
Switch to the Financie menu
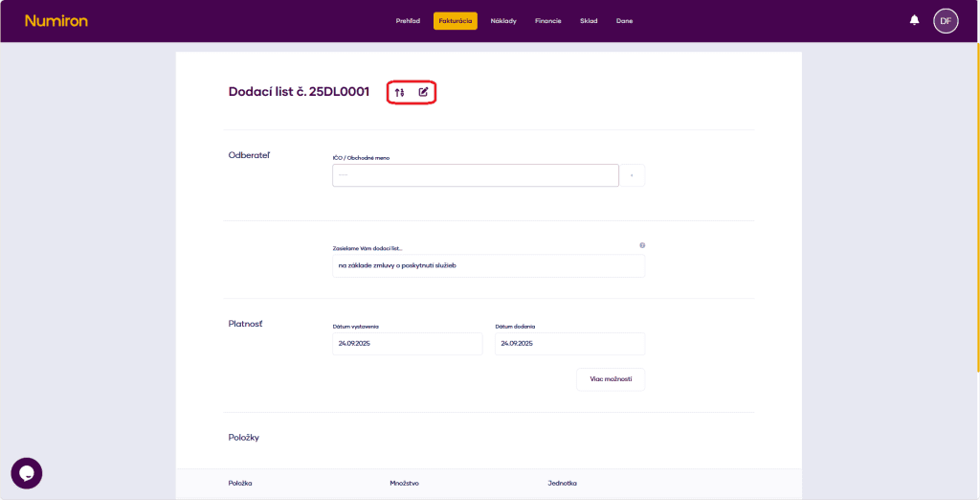click(x=548, y=21)
